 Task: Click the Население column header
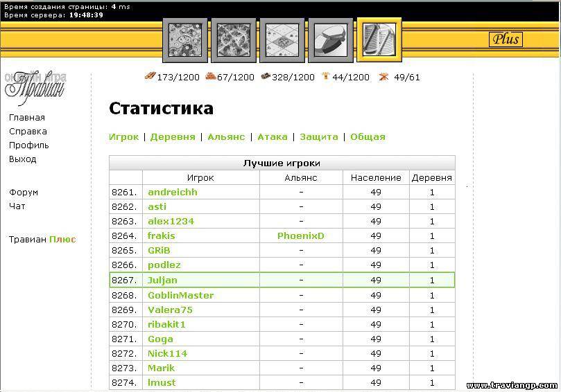tap(376, 178)
